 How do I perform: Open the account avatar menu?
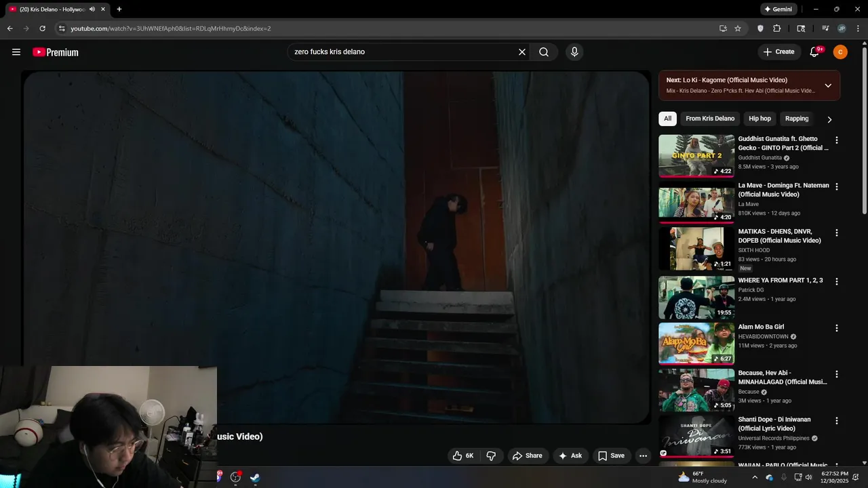pos(840,52)
